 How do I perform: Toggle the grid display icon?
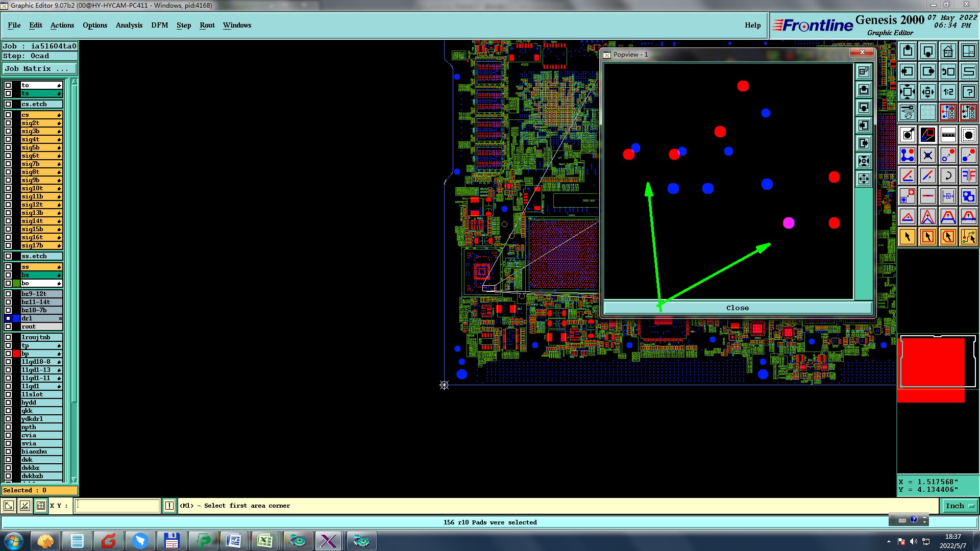tap(927, 112)
